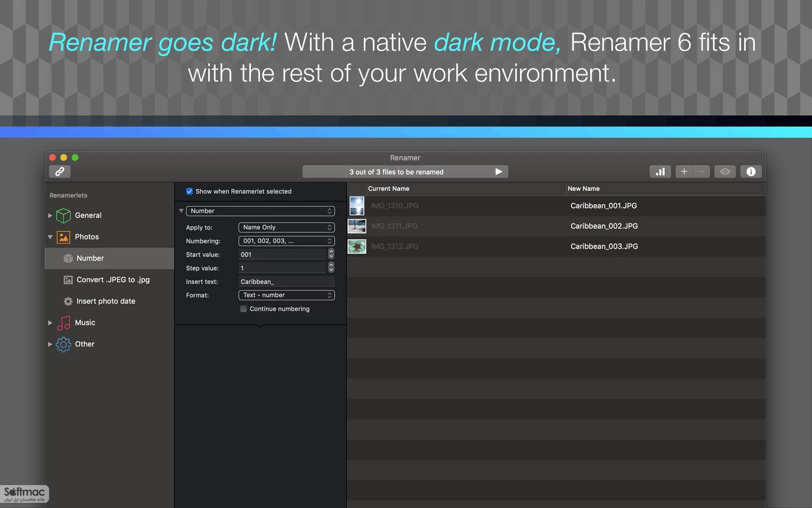Select the Music category label

(85, 323)
